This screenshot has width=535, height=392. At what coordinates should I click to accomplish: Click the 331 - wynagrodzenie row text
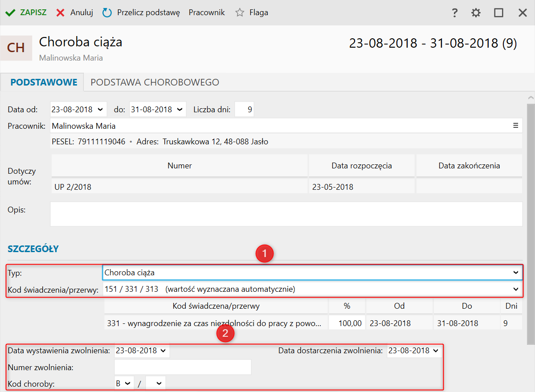(214, 323)
